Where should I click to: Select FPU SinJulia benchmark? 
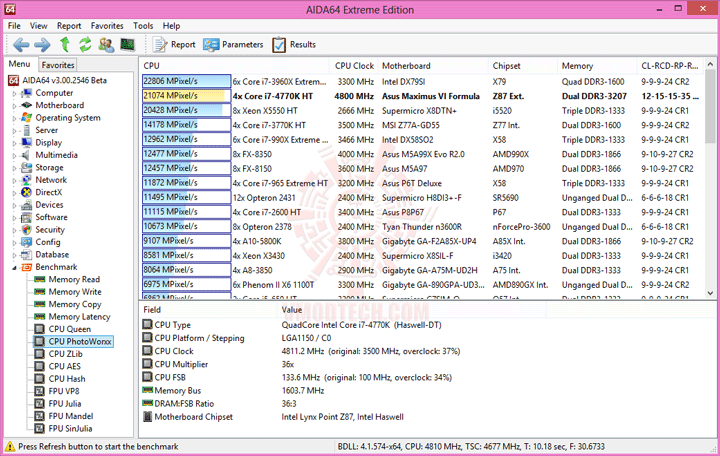click(70, 428)
